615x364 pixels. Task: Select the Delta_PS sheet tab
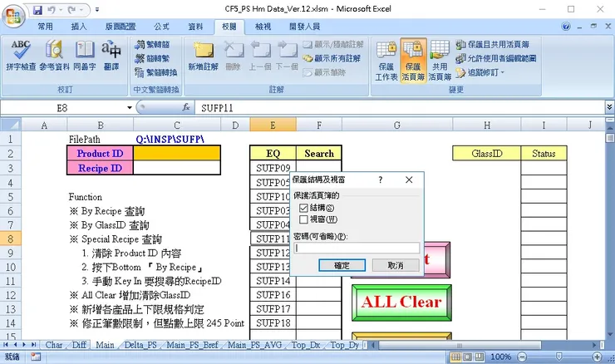[x=140, y=345]
